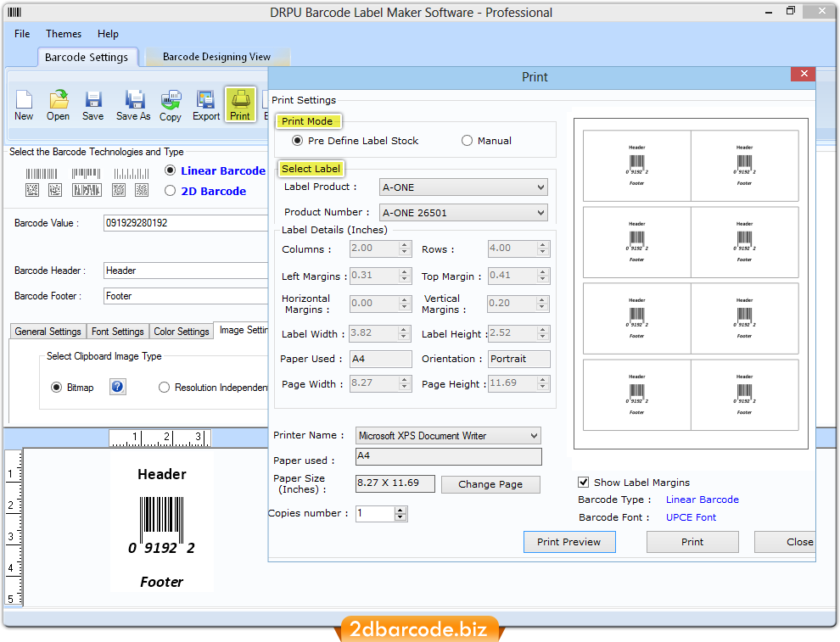Click Columns stepper arrows
The width and height of the screenshot is (840, 642).
(x=405, y=248)
